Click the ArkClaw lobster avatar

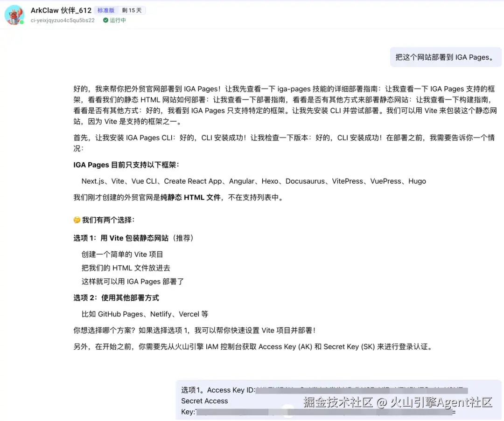pyautogui.click(x=14, y=15)
